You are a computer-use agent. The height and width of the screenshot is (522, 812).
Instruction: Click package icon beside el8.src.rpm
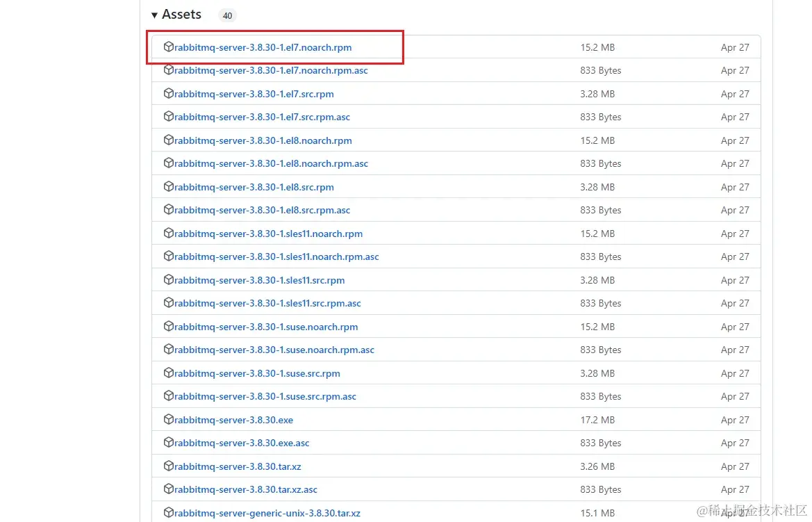pyautogui.click(x=168, y=186)
